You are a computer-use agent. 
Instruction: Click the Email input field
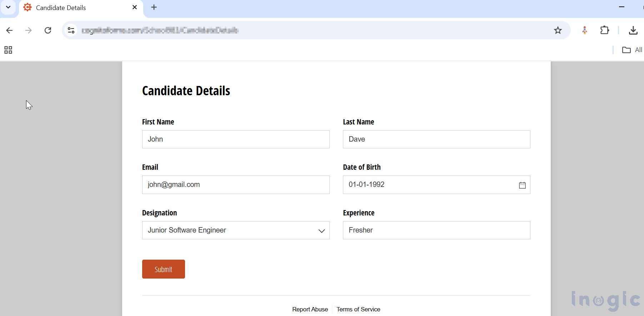pos(236,185)
